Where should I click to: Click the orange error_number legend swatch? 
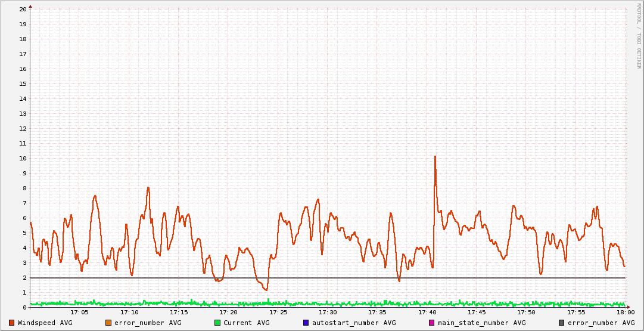(108, 323)
